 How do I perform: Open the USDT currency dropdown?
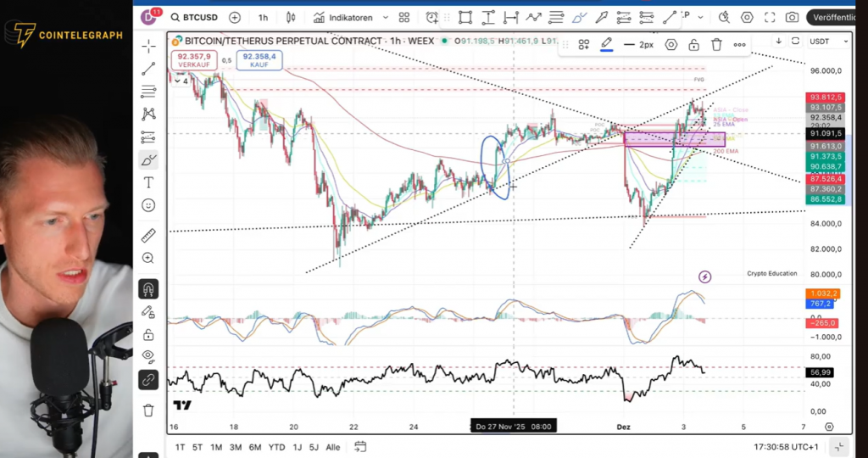[x=829, y=41]
